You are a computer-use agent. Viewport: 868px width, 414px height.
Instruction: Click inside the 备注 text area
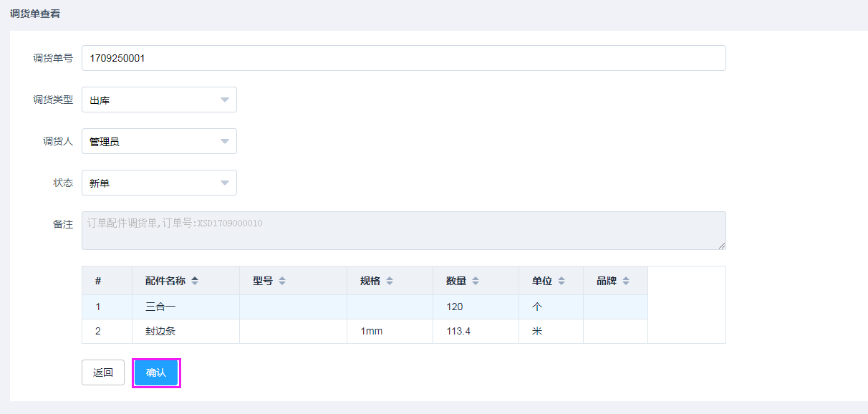403,231
